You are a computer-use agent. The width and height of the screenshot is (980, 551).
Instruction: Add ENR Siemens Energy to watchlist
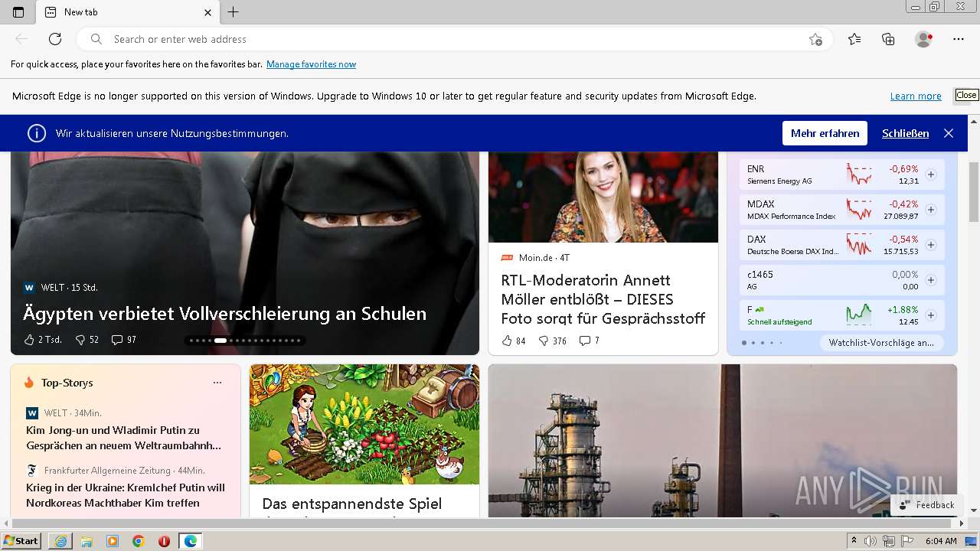(x=931, y=174)
